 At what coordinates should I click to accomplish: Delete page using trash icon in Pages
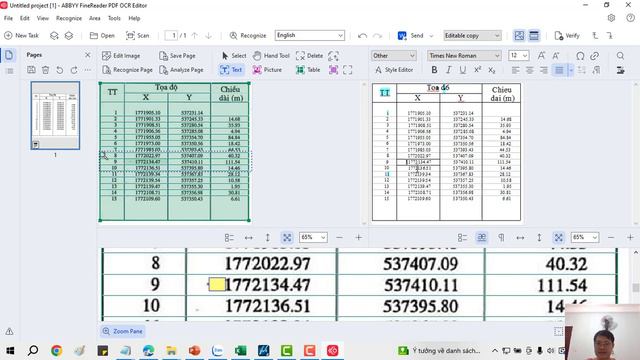(46, 70)
